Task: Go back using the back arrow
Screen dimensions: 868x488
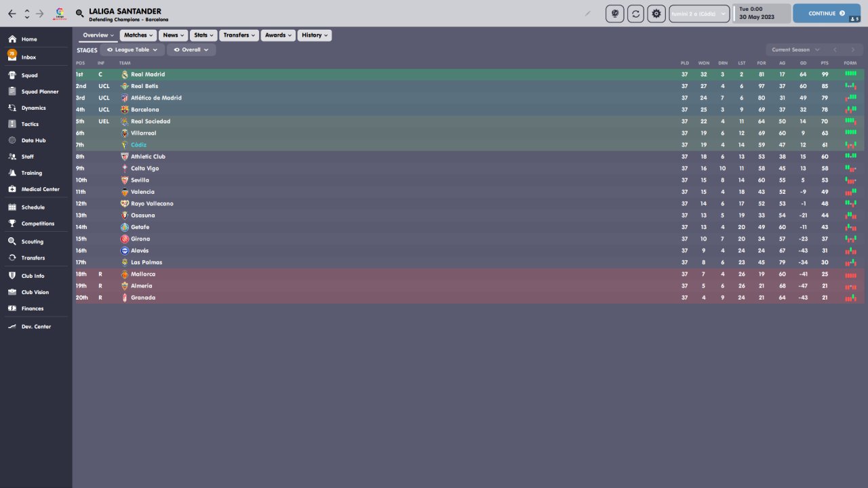Action: pos(12,14)
